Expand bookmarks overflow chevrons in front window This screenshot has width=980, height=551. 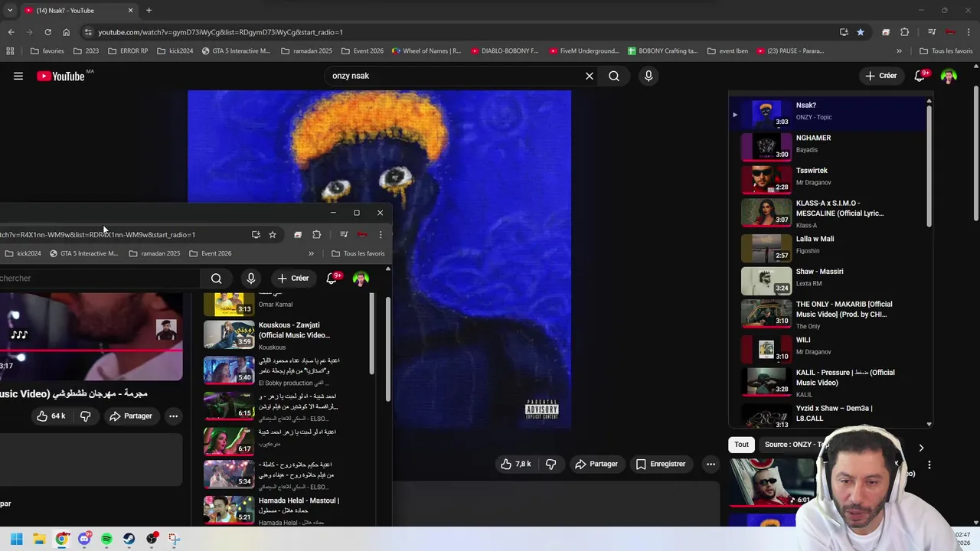311,253
